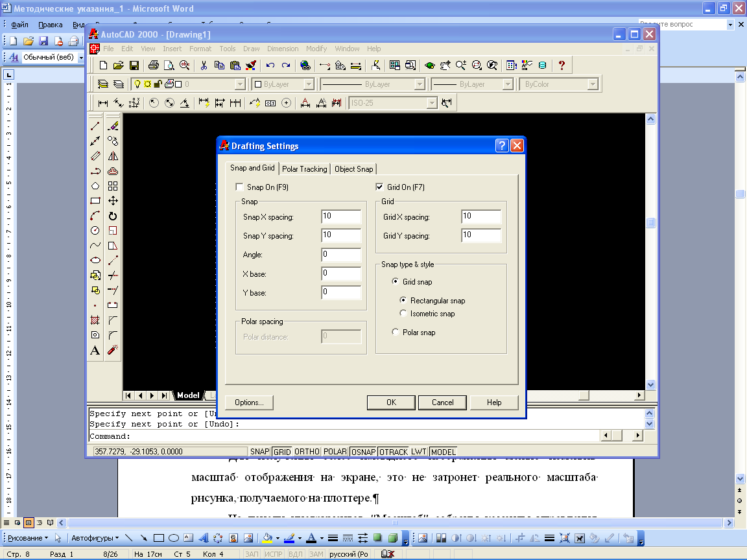Open the layer dropdown showing 0
The width and height of the screenshot is (747, 560).
pos(240,84)
